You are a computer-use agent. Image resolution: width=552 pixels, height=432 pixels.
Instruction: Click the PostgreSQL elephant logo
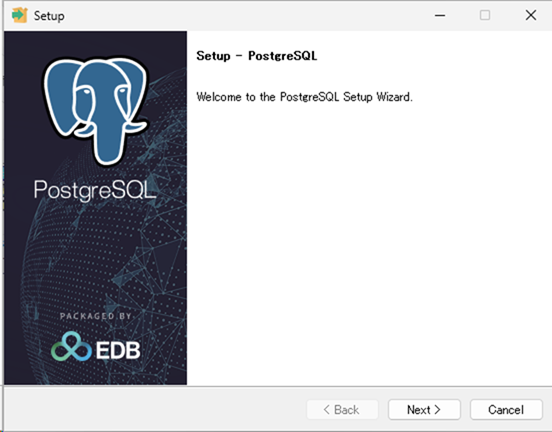96,111
